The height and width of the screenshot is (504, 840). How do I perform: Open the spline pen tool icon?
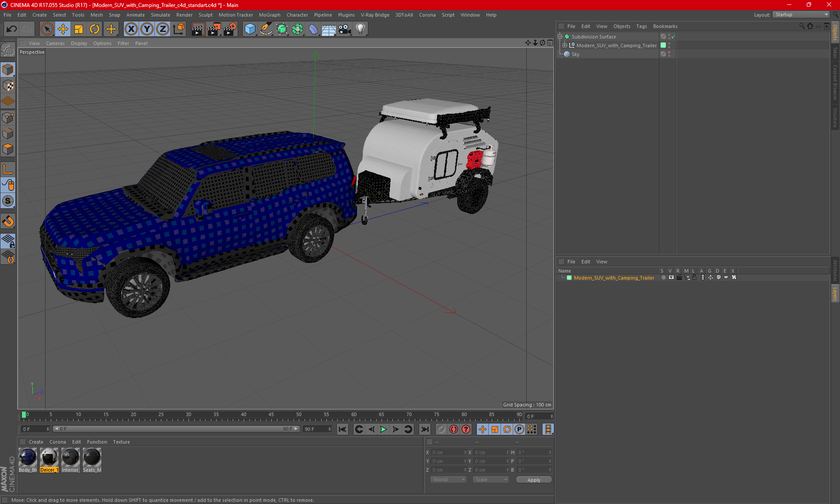pyautogui.click(x=266, y=29)
